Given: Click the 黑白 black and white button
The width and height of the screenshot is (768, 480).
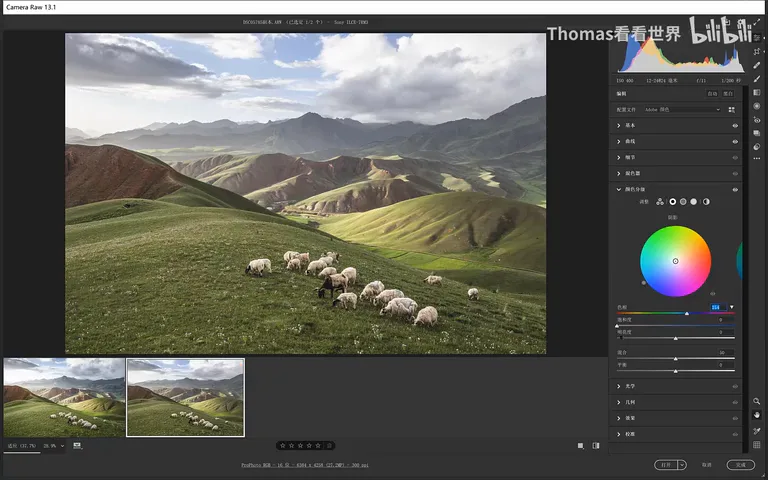Looking at the screenshot, I should click(x=728, y=94).
